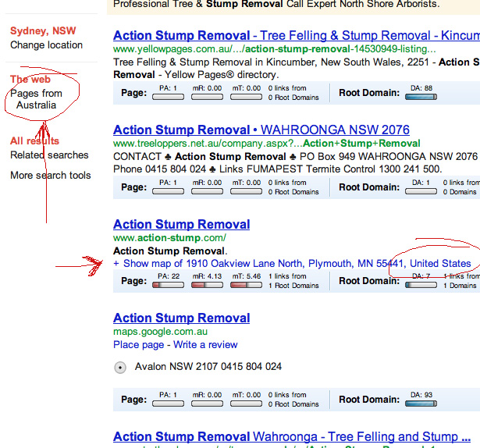480x448 pixels.
Task: Click DA: 88 bar for Yellow Pages result
Action: coord(421,97)
